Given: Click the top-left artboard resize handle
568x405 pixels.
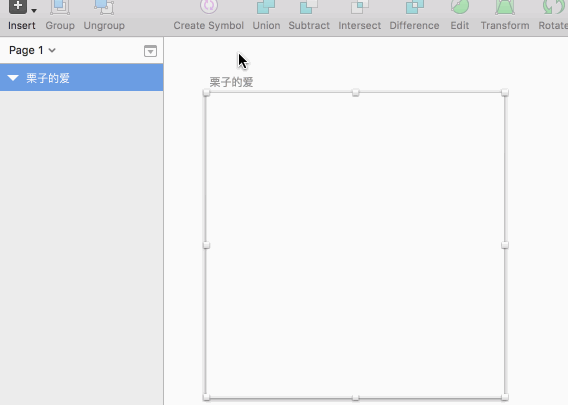Looking at the screenshot, I should (206, 93).
